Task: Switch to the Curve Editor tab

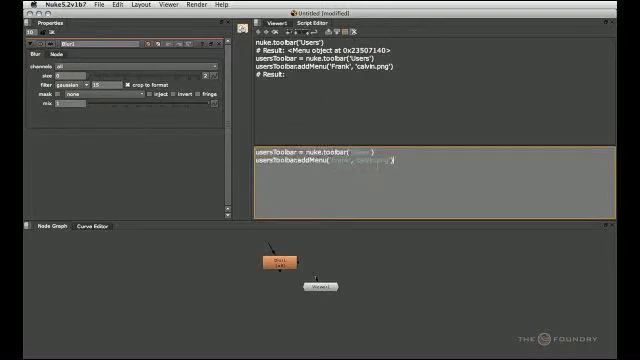Action: click(x=93, y=226)
